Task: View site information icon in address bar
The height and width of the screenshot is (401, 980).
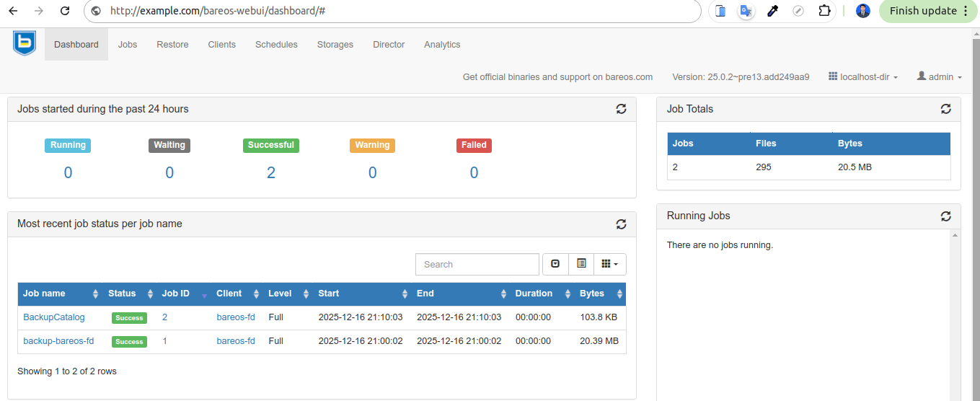Action: pyautogui.click(x=97, y=11)
